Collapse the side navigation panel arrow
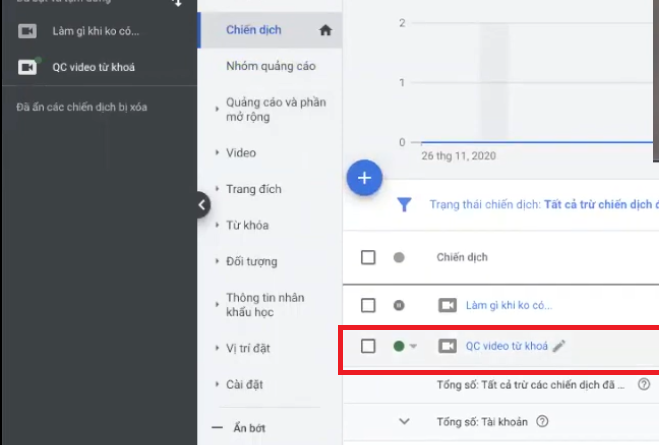 pos(202,205)
